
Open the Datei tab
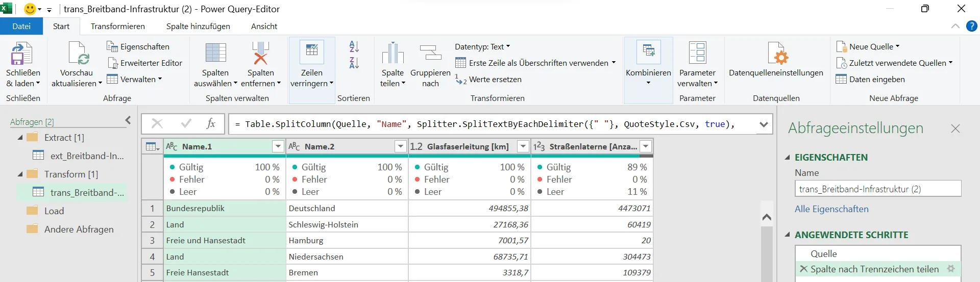pos(21,26)
